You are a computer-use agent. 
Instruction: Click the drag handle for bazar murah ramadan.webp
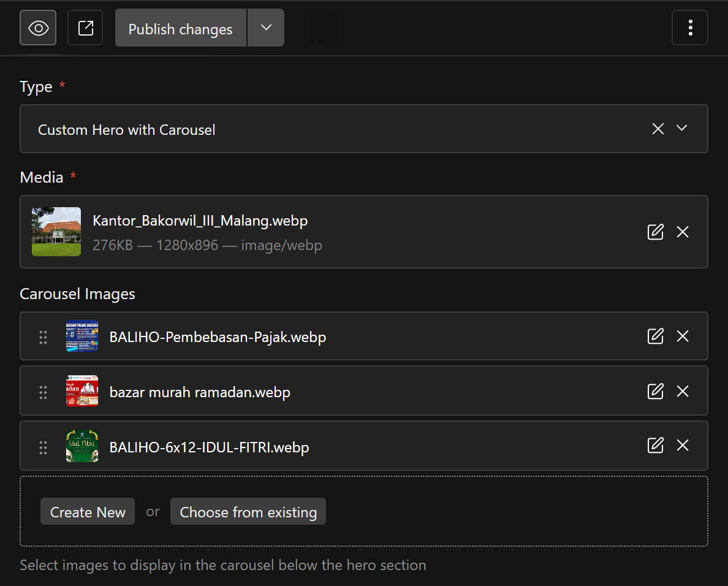[x=43, y=392]
